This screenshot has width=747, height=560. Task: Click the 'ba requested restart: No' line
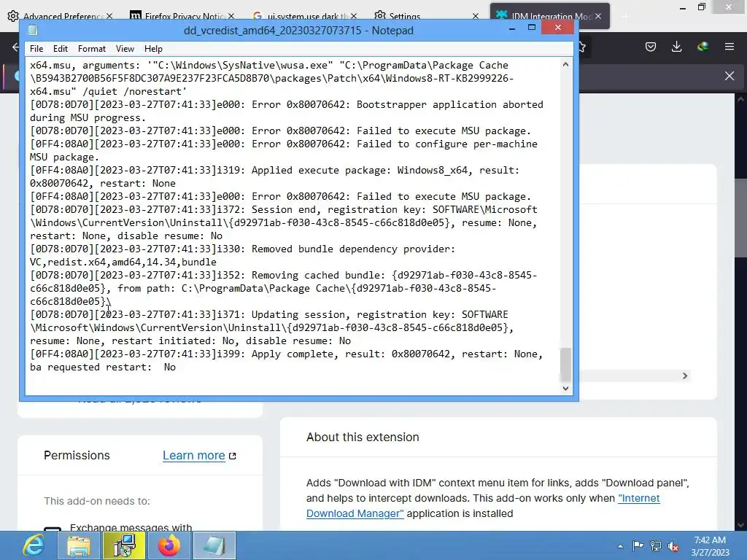tap(103, 367)
